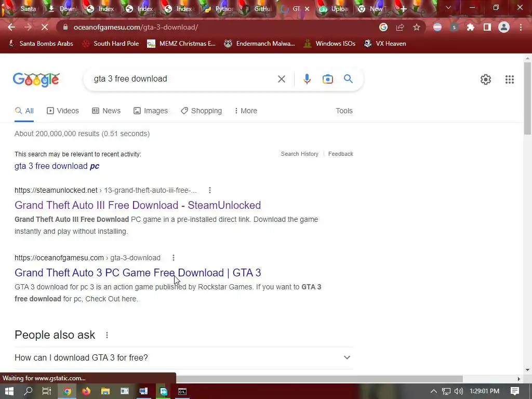Open Grand Theft Auto III SteamUnlocked link

pyautogui.click(x=138, y=205)
